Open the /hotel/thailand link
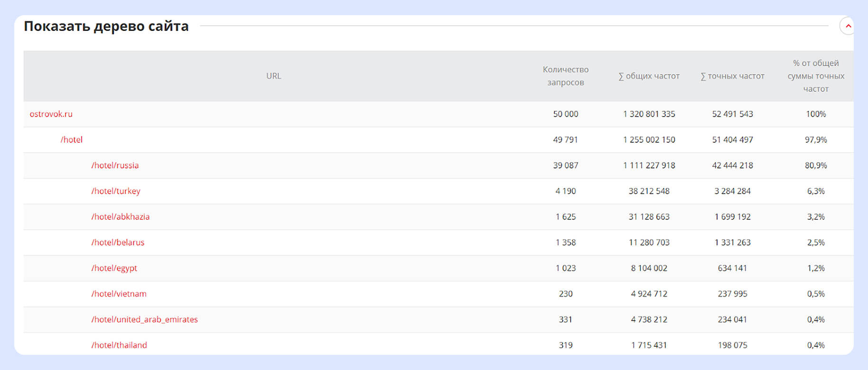The image size is (868, 370). [x=119, y=345]
